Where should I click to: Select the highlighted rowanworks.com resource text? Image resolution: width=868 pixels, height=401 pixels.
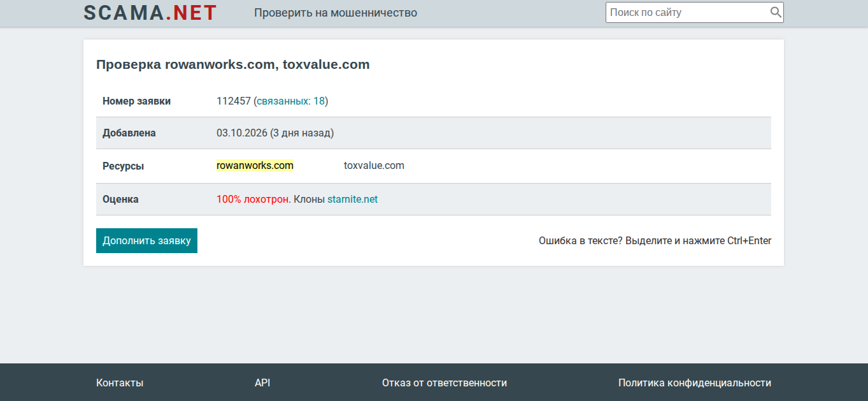[x=255, y=165]
